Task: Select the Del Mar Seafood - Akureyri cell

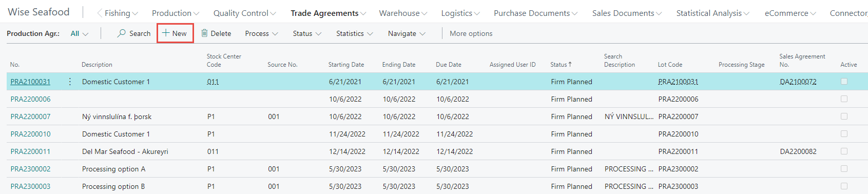Action: tap(125, 151)
